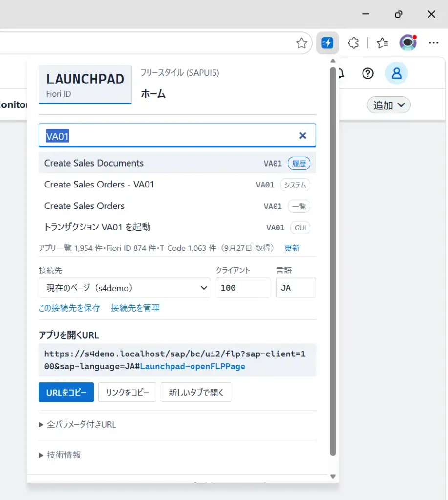
Task: Click the 更新 refresh link
Action: pos(292,248)
